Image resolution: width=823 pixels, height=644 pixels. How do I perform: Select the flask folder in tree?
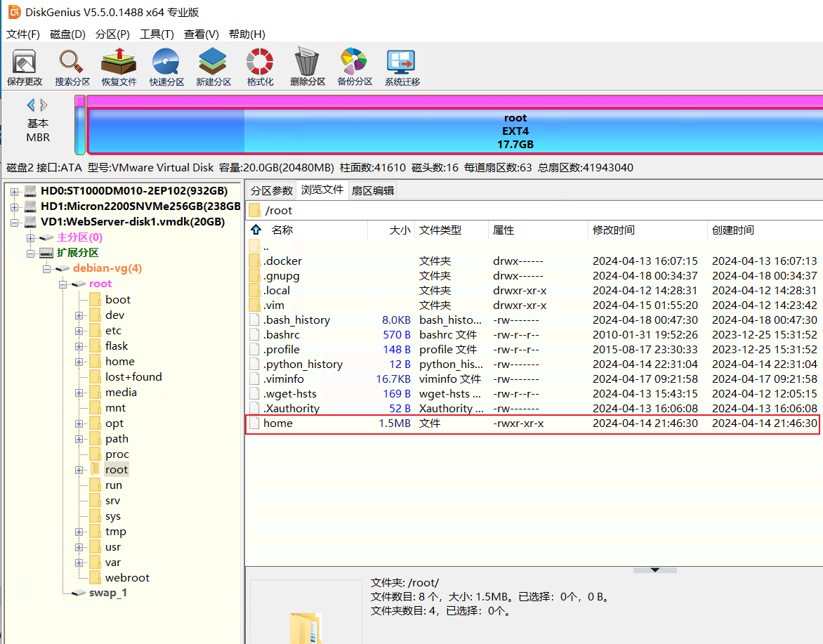coord(117,346)
